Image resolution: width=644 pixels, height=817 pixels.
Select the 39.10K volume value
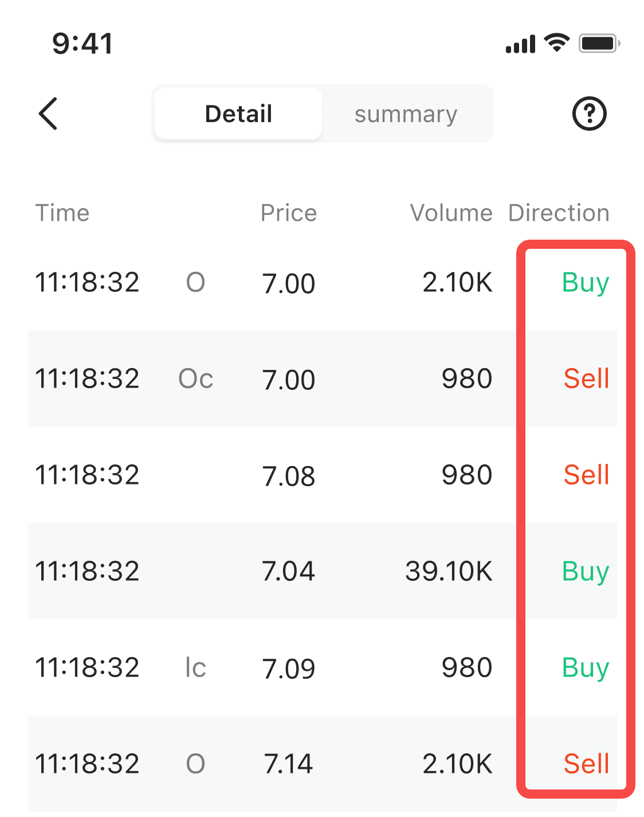[449, 572]
